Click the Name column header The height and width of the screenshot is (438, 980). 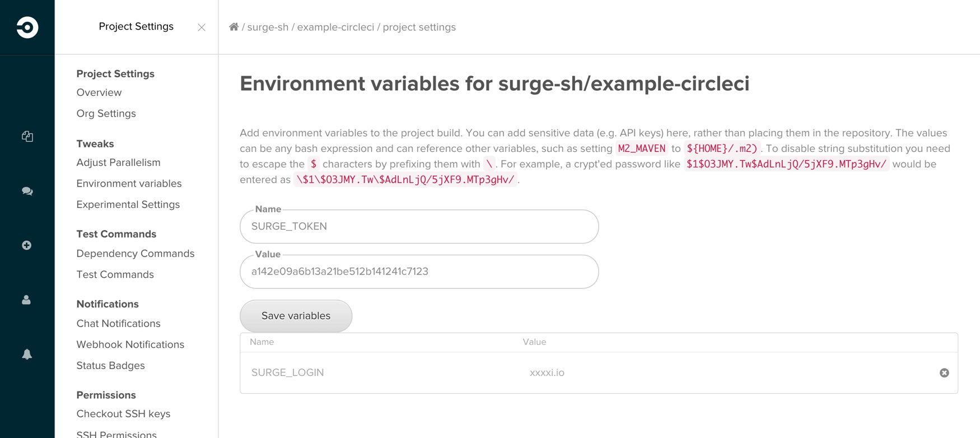(262, 342)
